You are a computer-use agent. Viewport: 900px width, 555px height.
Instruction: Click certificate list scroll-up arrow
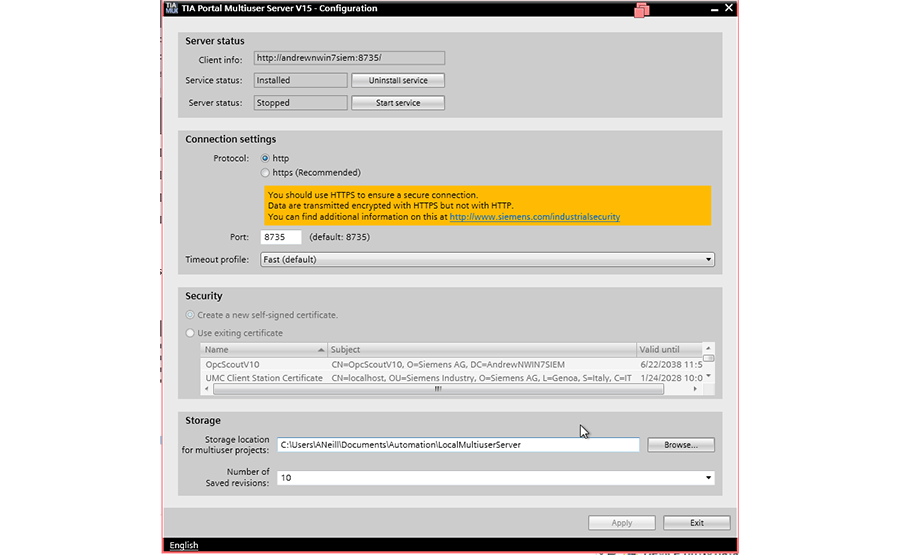click(x=708, y=348)
